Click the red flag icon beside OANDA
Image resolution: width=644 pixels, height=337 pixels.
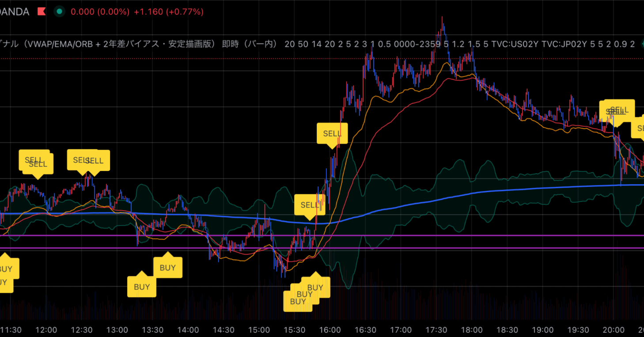42,11
